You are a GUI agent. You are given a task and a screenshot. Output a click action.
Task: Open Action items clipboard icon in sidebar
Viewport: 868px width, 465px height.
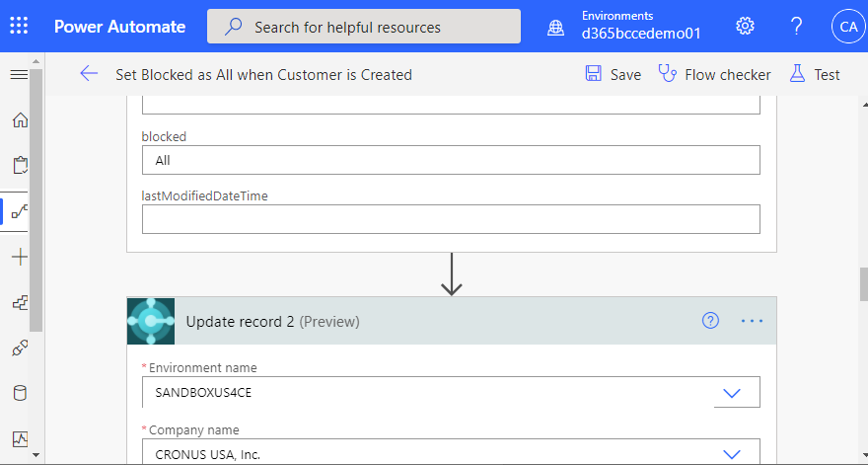point(19,166)
